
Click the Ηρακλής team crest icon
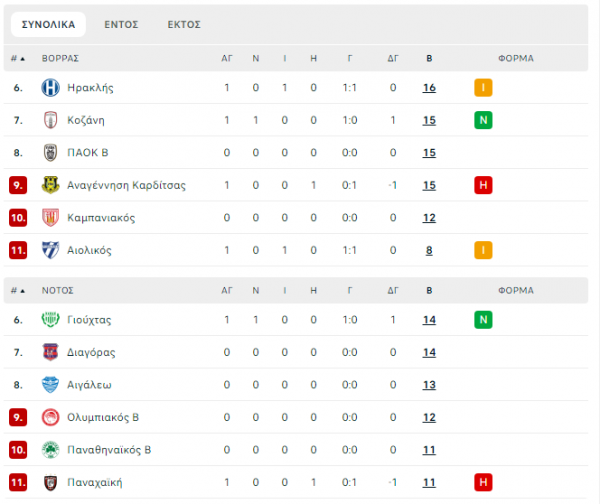tap(51, 88)
